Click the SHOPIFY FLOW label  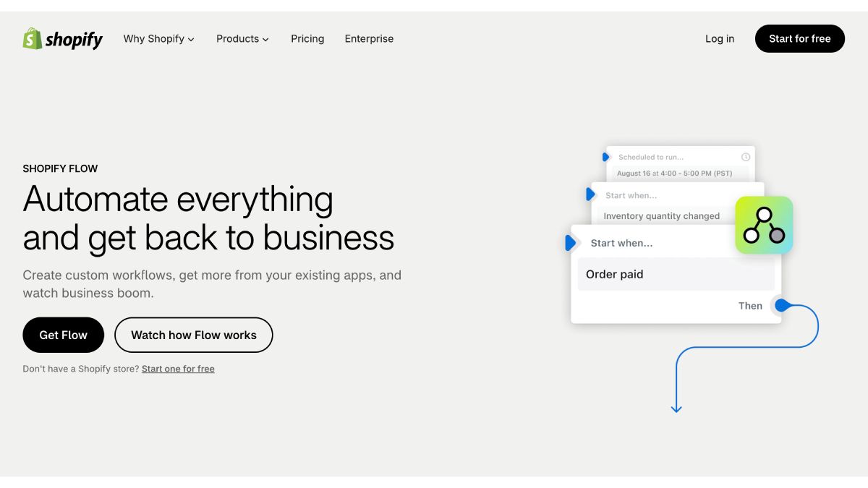(x=60, y=168)
